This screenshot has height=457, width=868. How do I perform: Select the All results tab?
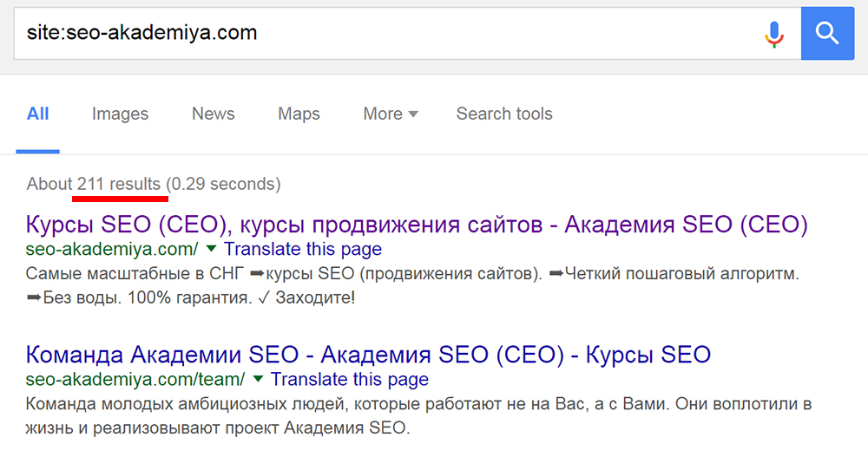click(x=38, y=114)
